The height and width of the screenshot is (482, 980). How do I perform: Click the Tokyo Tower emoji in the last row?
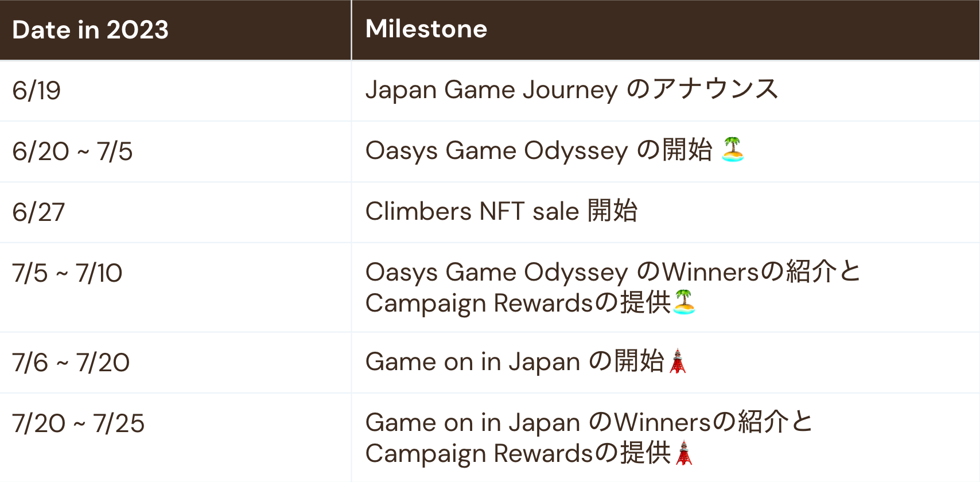pyautogui.click(x=683, y=453)
